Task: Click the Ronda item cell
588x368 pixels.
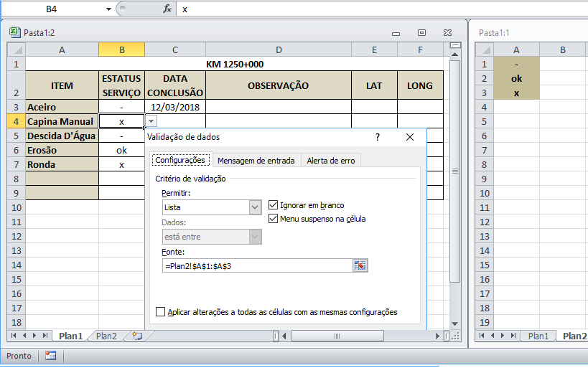Action: pyautogui.click(x=62, y=164)
